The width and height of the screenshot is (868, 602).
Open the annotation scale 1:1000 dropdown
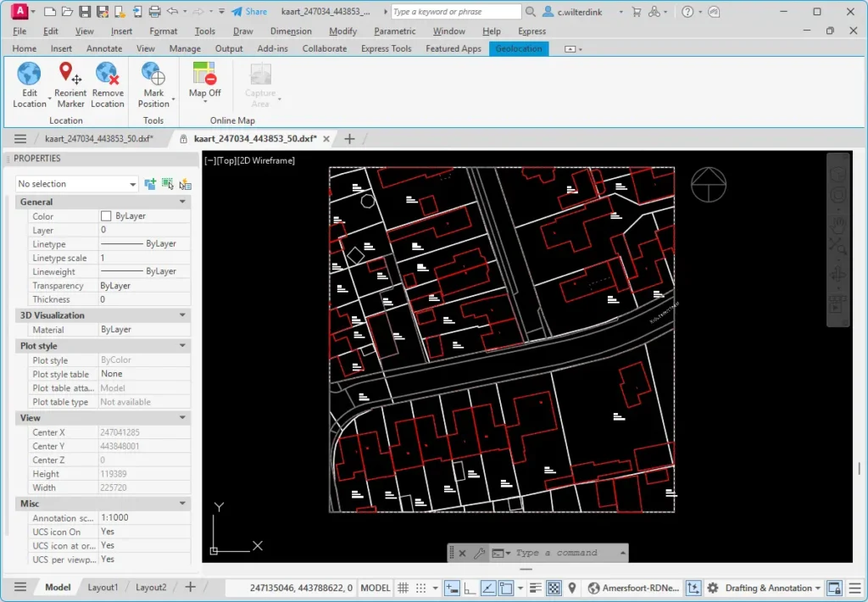point(142,517)
